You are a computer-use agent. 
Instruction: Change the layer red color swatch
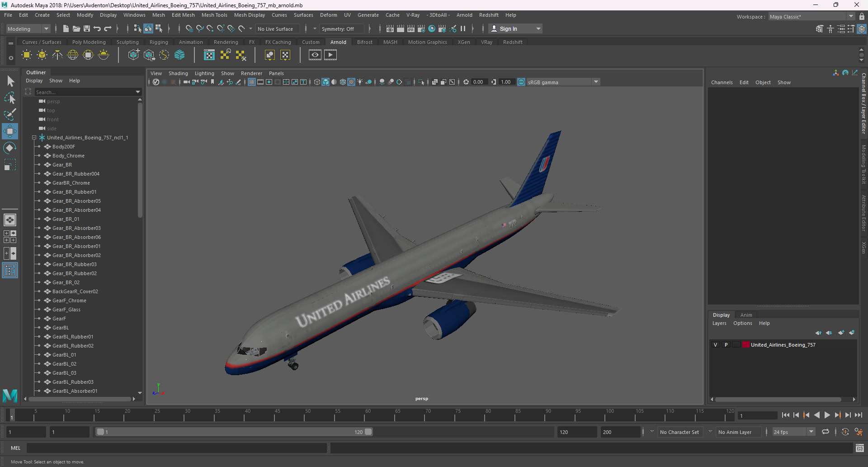click(745, 345)
